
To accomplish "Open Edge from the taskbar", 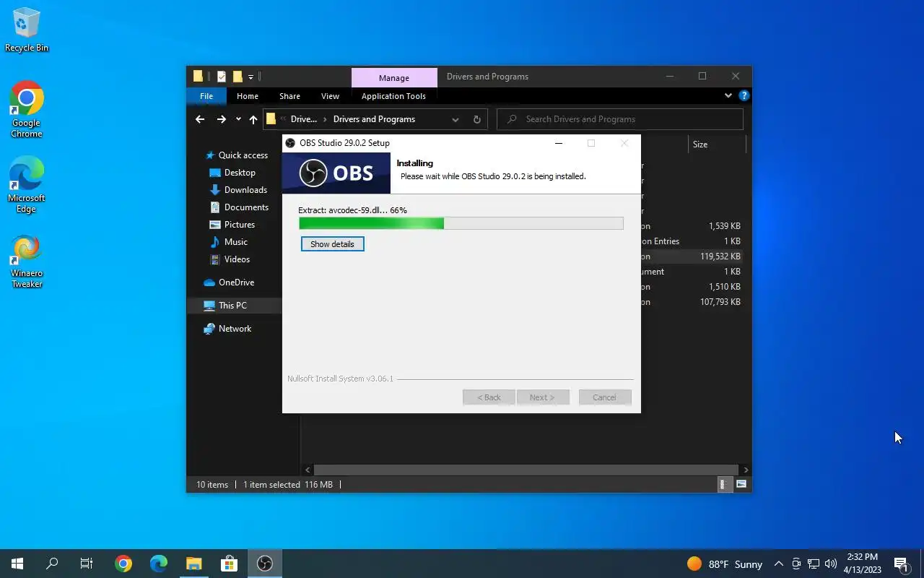I will [159, 564].
